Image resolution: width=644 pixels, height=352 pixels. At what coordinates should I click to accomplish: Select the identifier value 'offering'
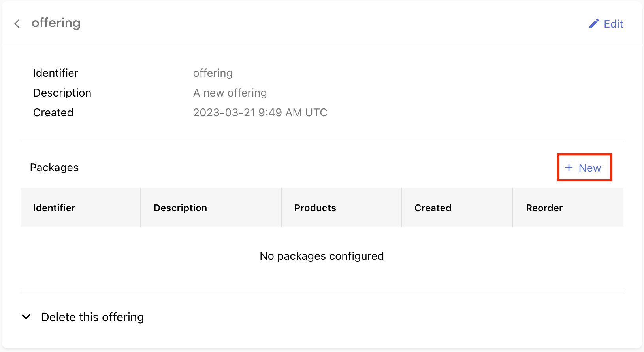(213, 73)
